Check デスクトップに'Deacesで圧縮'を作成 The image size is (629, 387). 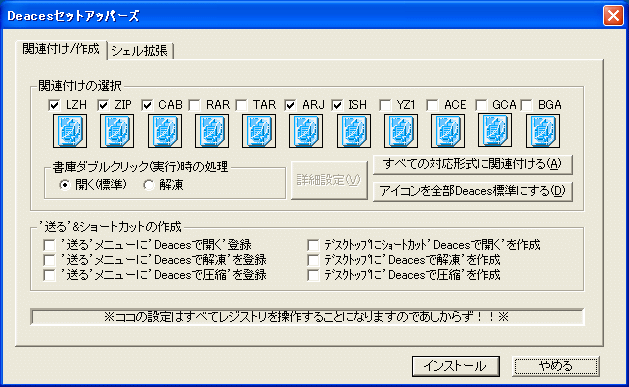pos(313,275)
